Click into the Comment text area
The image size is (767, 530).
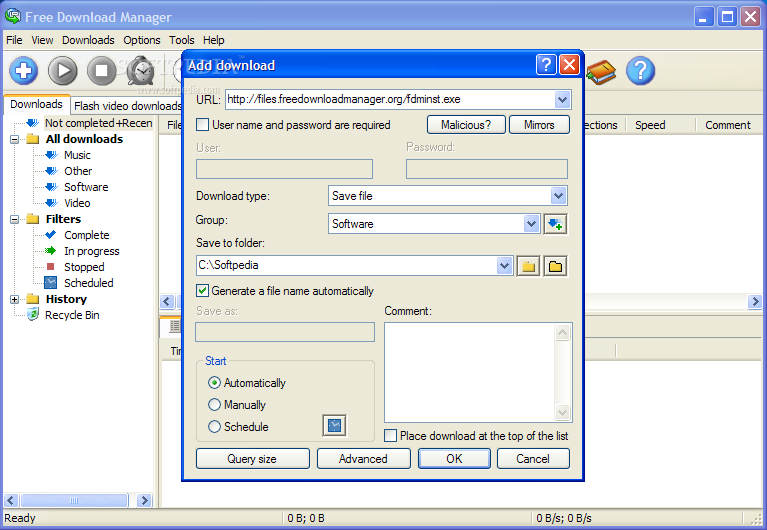coord(470,372)
